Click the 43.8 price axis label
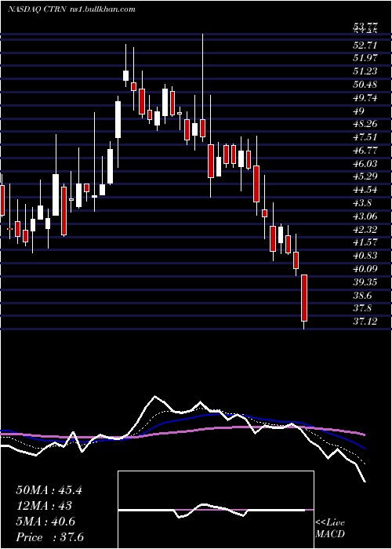This screenshot has width=392, height=549. pyautogui.click(x=362, y=203)
